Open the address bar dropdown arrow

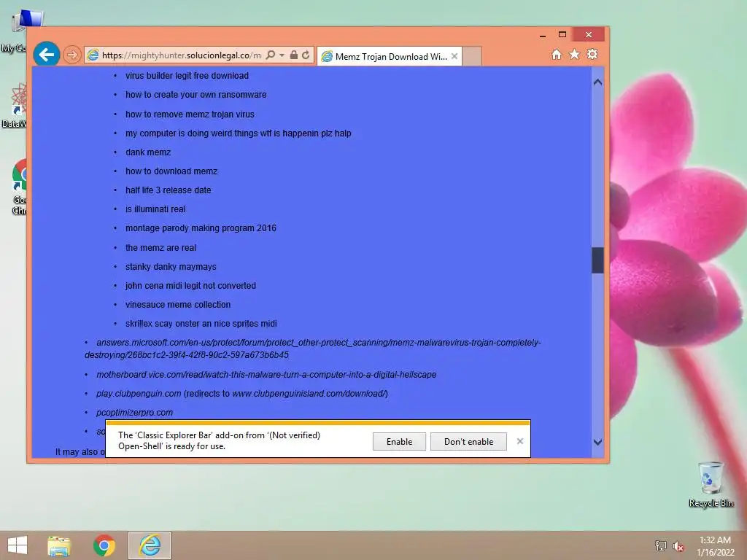point(282,55)
